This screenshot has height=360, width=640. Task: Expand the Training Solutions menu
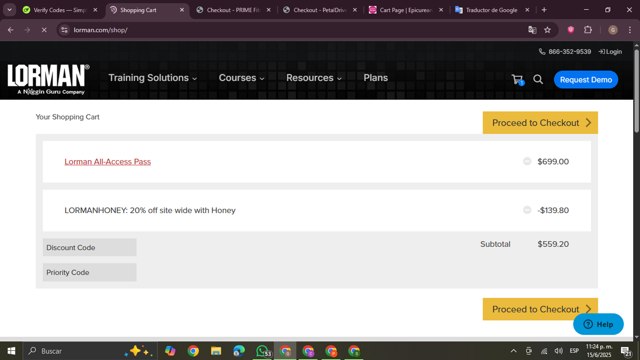tap(153, 78)
